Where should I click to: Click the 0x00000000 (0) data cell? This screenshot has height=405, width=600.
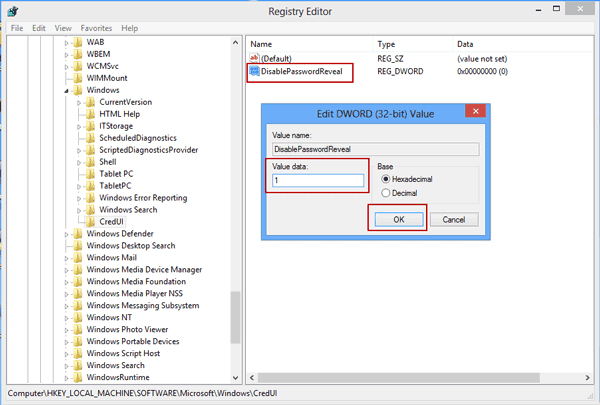[482, 71]
